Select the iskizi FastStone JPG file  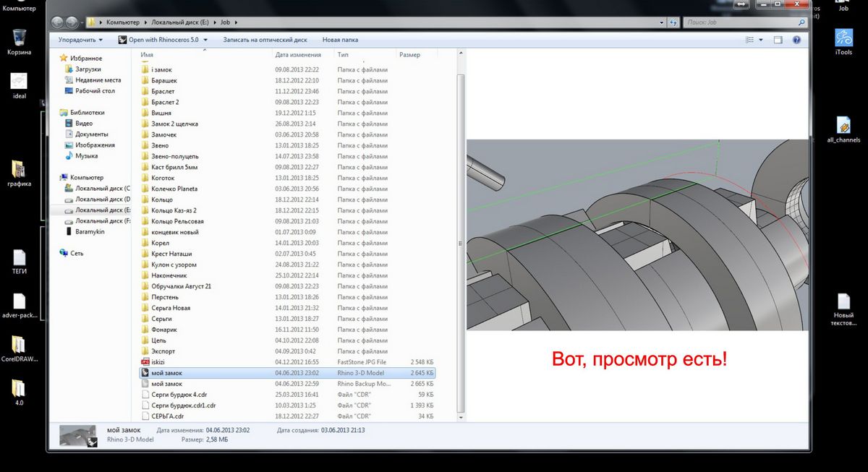[158, 361]
